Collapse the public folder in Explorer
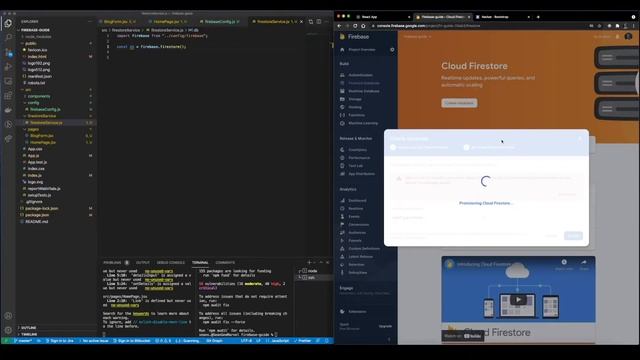The width and height of the screenshot is (640, 360). point(31,43)
